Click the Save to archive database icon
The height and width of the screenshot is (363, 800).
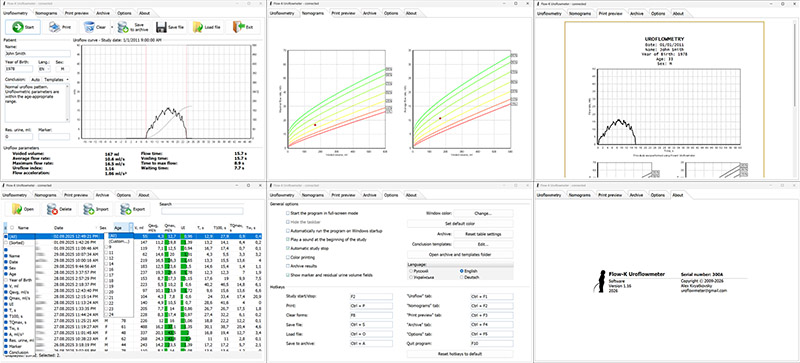coord(123,27)
